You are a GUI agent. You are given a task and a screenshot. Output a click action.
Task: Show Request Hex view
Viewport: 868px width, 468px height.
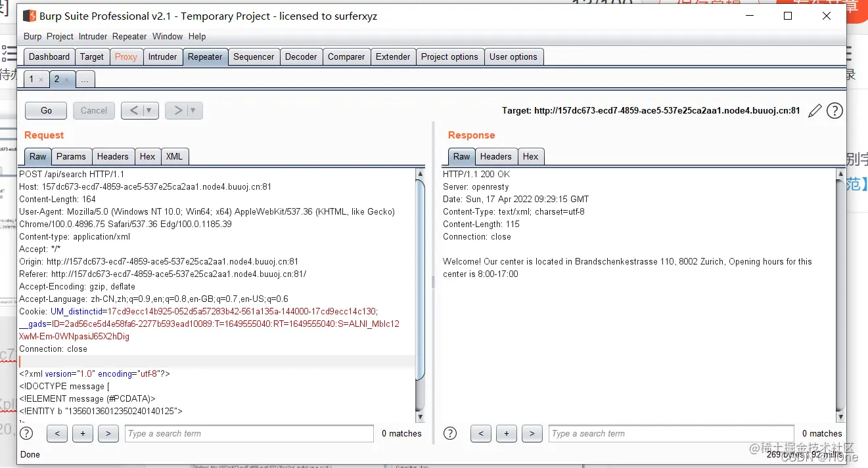point(148,156)
